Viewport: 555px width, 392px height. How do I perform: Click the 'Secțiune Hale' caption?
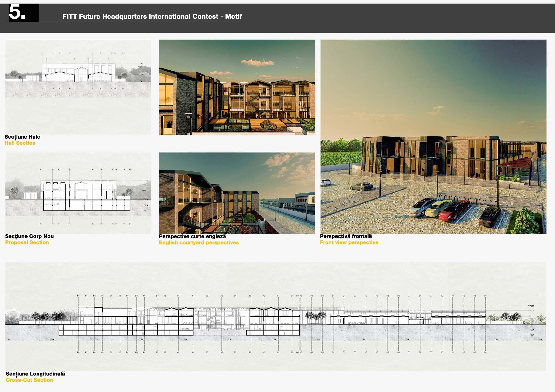(22, 137)
